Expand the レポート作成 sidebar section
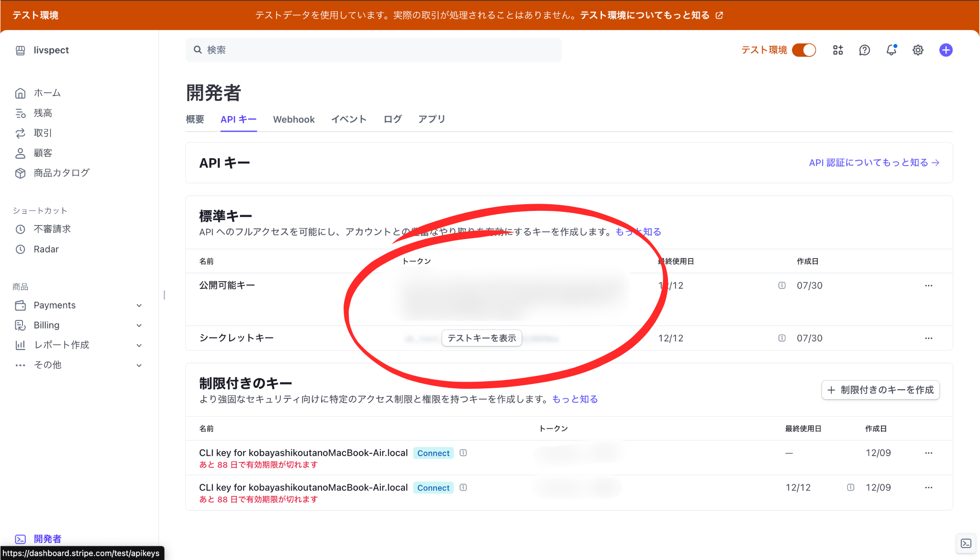This screenshot has width=980, height=560. click(139, 345)
